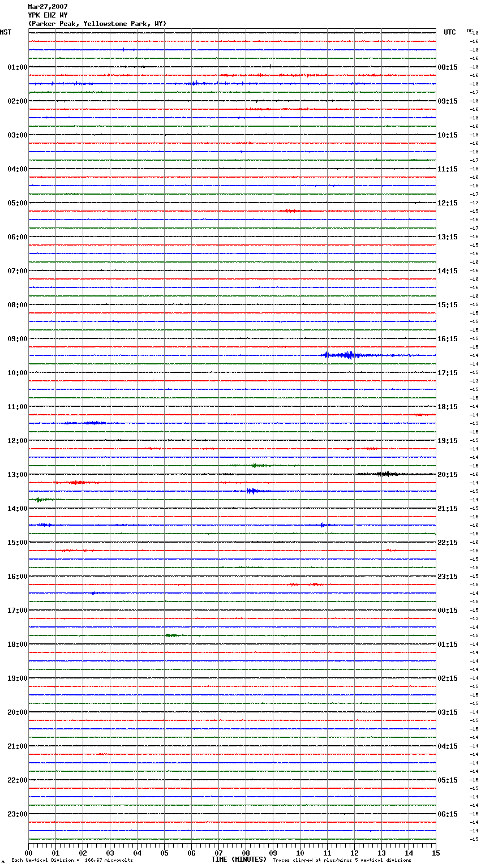The width and height of the screenshot is (481, 868).
Task: Click the "TIME (MINUTES)" axis label
Action: tap(239, 860)
